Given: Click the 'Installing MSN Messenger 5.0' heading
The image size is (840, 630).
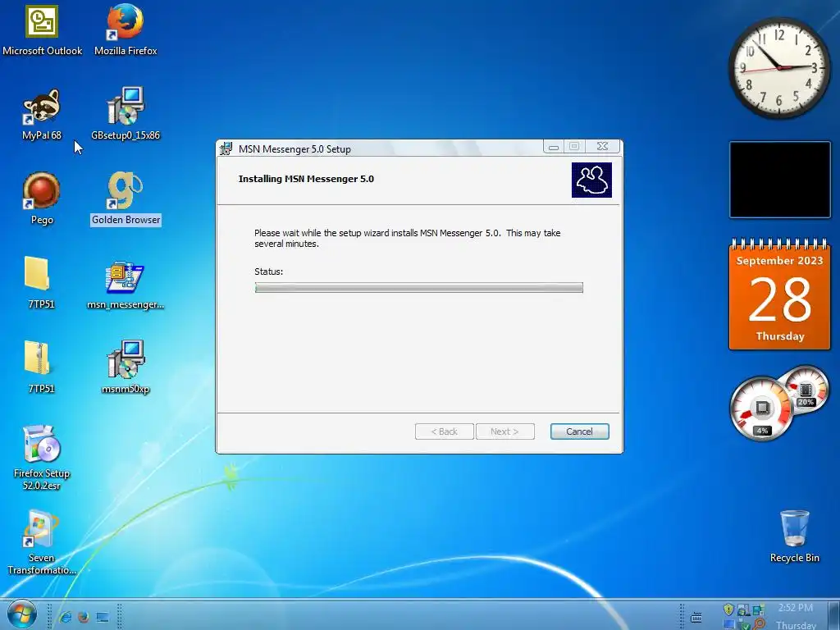Looking at the screenshot, I should 306,179.
